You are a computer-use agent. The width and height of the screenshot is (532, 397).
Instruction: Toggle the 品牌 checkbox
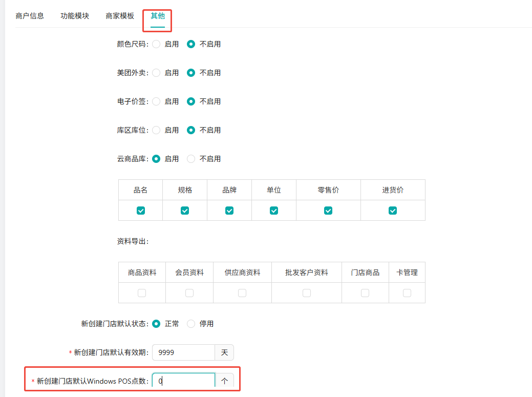click(229, 211)
